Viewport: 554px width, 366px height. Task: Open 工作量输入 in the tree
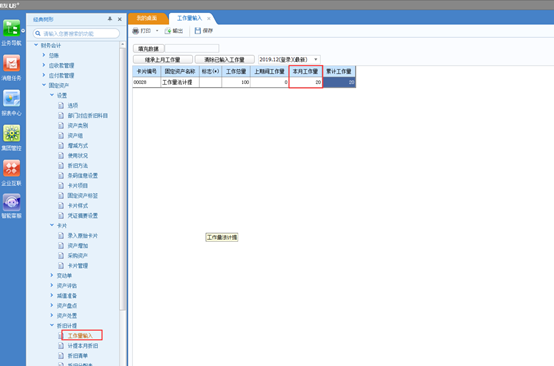(x=80, y=335)
